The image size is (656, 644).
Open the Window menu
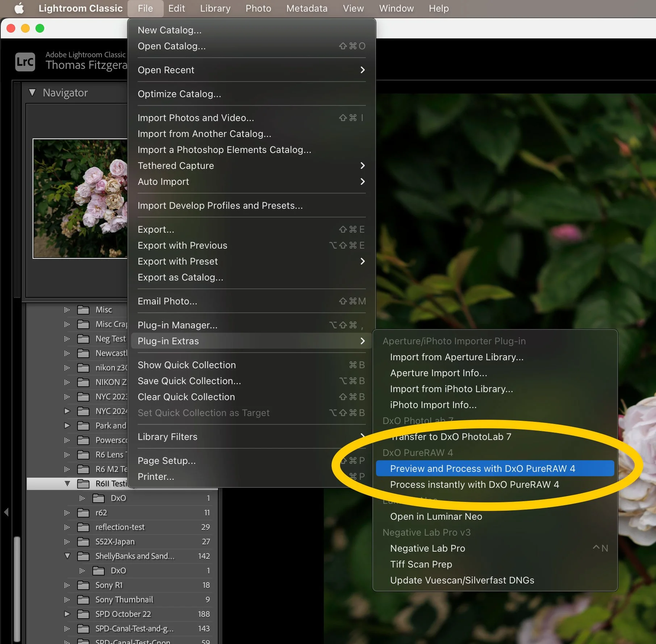(396, 8)
